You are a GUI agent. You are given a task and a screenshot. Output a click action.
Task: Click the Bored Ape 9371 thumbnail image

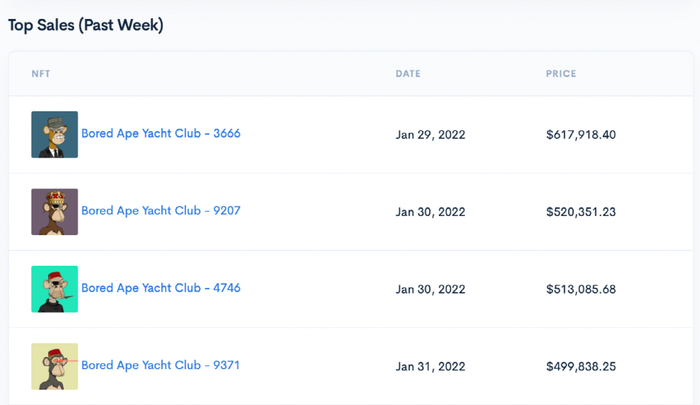point(54,366)
